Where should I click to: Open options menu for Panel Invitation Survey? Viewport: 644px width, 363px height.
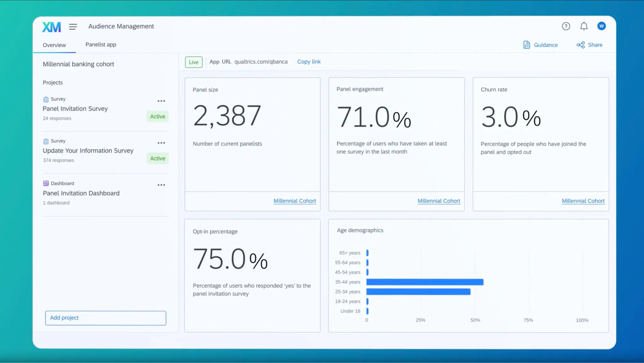[161, 101]
